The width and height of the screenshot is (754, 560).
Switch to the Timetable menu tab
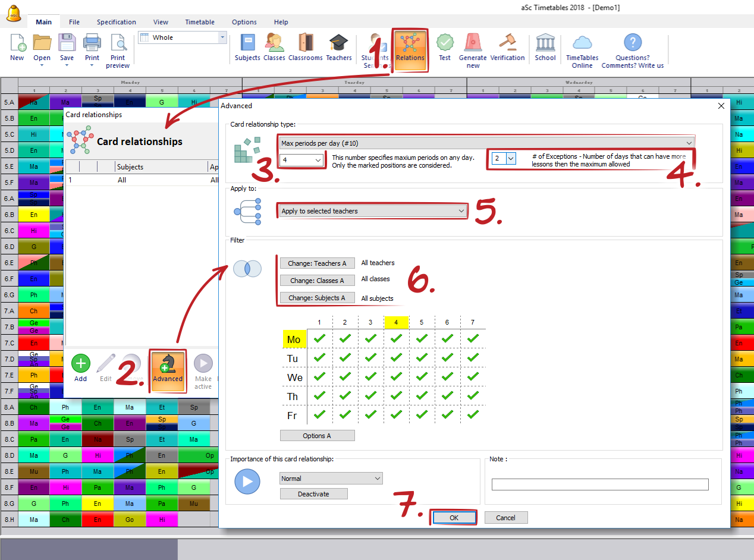[x=200, y=22]
